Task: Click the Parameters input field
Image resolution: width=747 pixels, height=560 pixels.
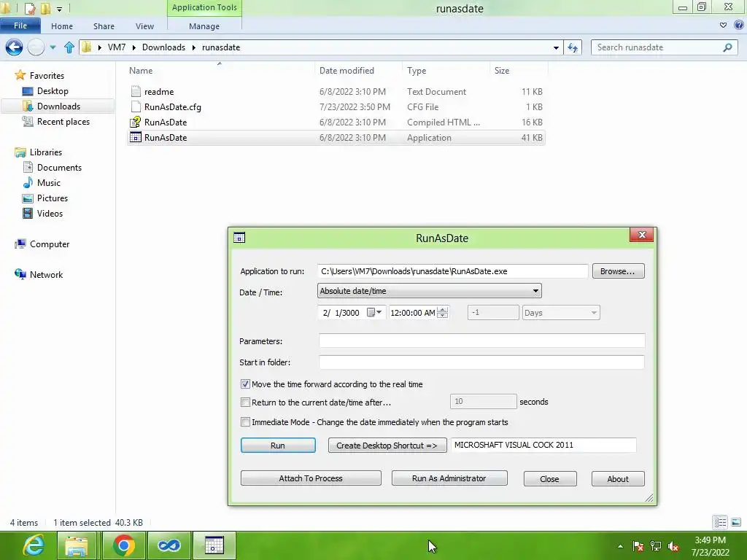Action: tap(481, 341)
